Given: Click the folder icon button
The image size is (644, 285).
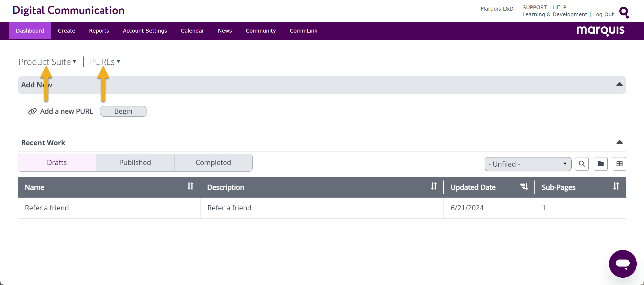Looking at the screenshot, I should [601, 164].
